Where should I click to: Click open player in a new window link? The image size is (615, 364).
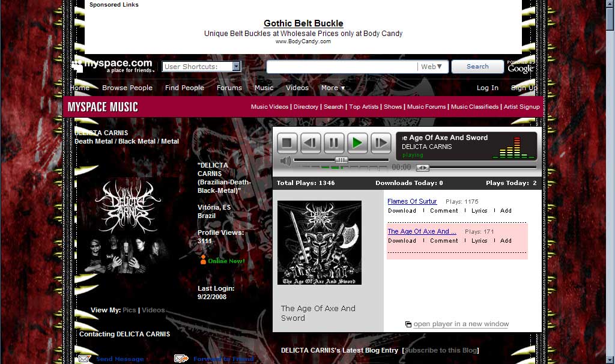click(x=461, y=324)
